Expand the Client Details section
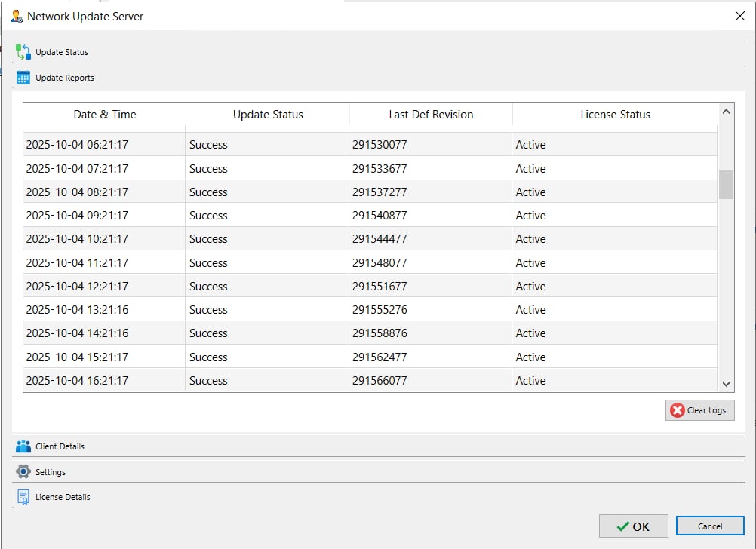 point(60,446)
